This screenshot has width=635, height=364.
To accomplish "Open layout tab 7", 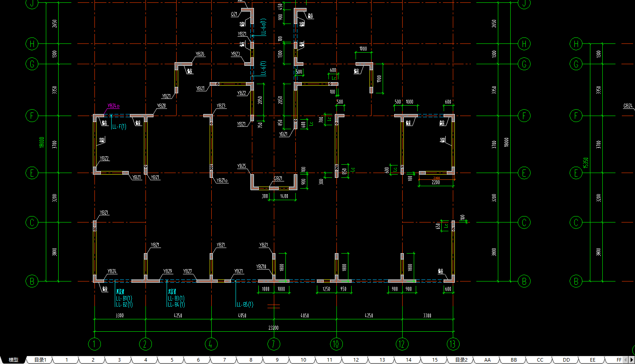I will pyautogui.click(x=224, y=360).
